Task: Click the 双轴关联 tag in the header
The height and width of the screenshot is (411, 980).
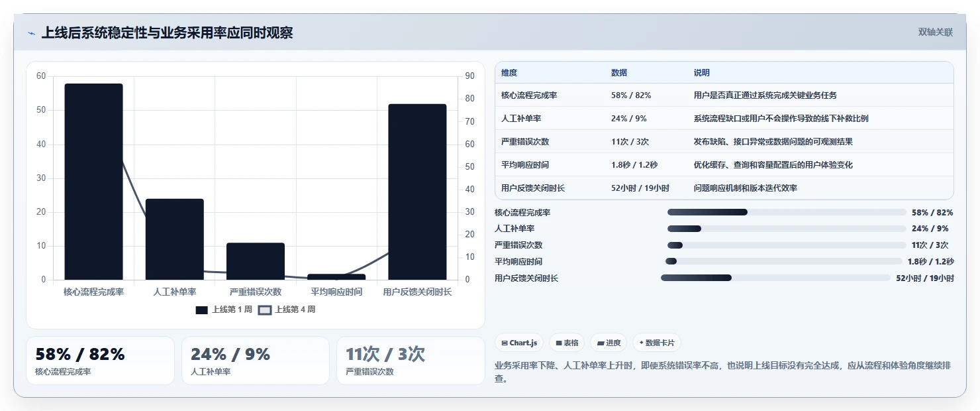Action: click(x=935, y=32)
